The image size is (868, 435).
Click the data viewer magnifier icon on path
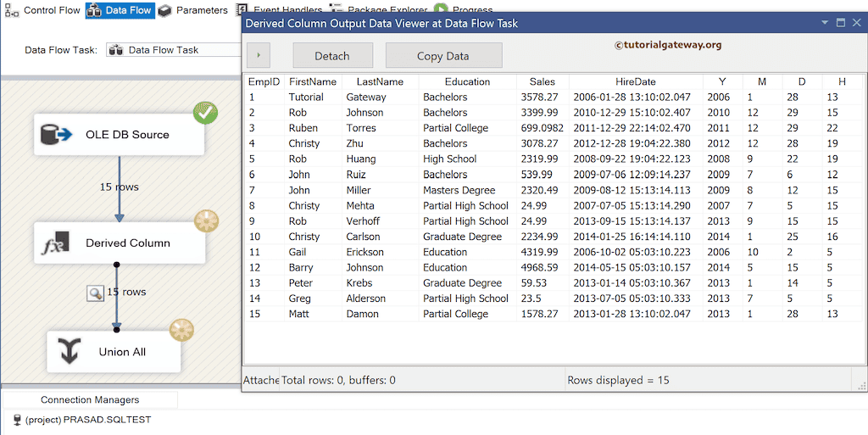(x=96, y=293)
